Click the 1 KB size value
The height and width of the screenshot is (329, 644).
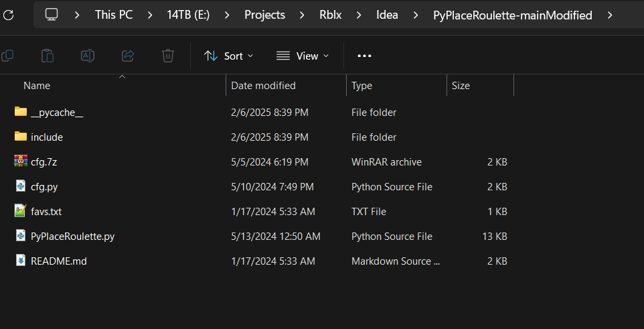coord(497,211)
